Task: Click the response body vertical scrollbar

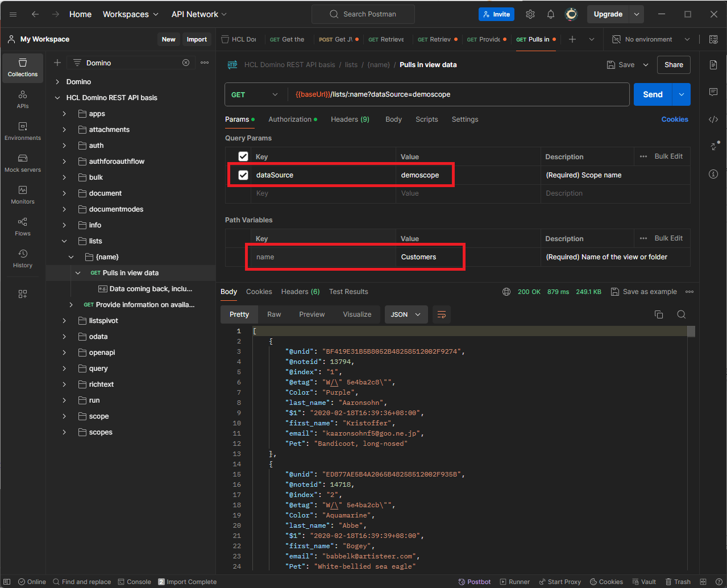Action: [691, 332]
